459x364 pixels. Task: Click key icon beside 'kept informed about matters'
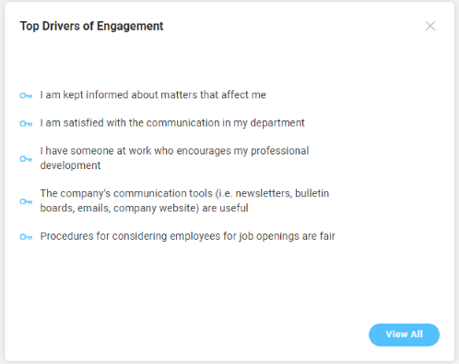(x=26, y=96)
